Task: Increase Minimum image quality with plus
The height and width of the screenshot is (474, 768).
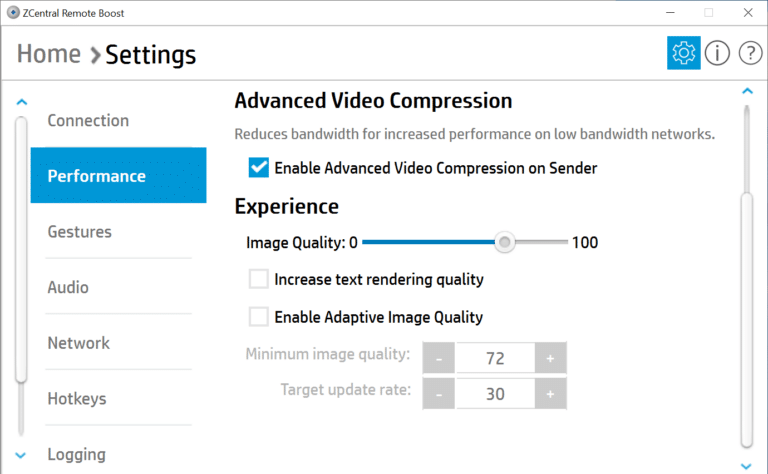Action: pos(551,358)
